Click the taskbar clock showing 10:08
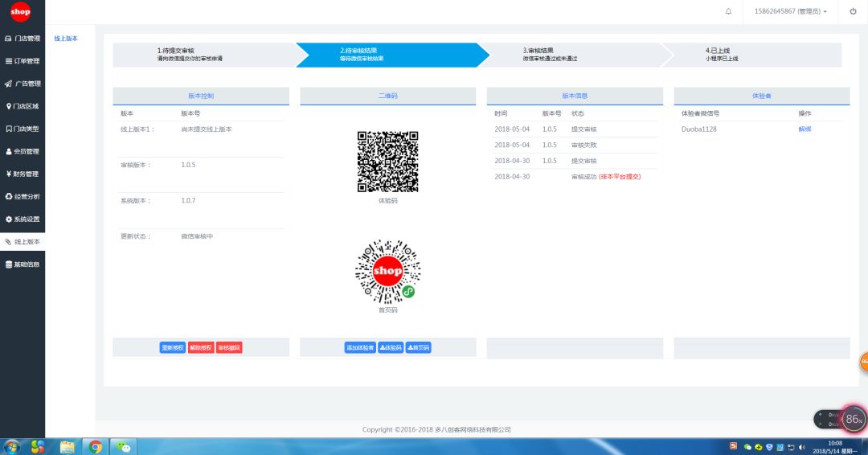This screenshot has height=455, width=868. (835, 447)
